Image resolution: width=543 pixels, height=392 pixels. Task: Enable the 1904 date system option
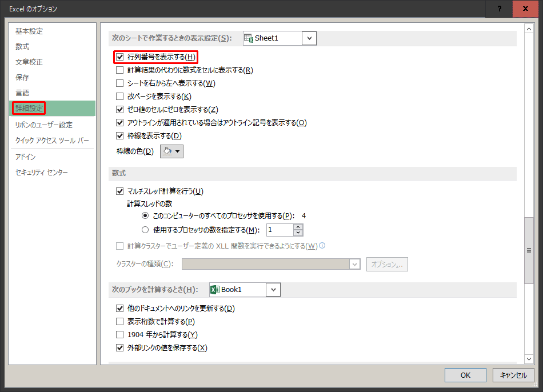[x=120, y=334]
